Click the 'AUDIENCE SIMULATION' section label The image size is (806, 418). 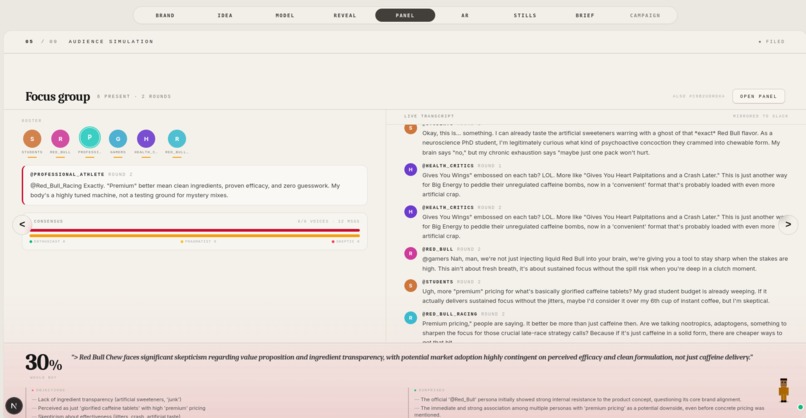pyautogui.click(x=111, y=42)
